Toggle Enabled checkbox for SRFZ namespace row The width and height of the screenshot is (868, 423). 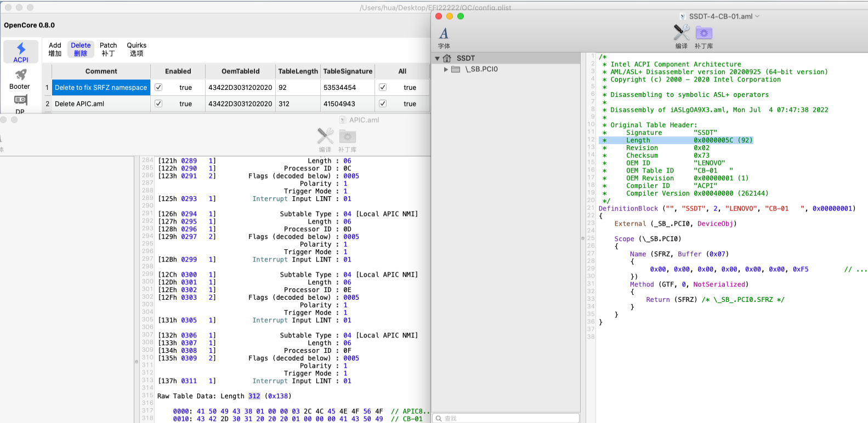(x=158, y=87)
